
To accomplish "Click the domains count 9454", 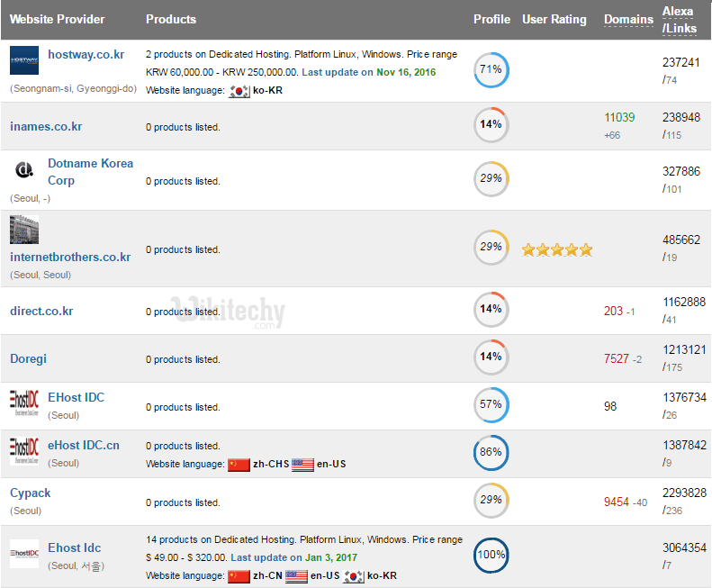I will [617, 502].
